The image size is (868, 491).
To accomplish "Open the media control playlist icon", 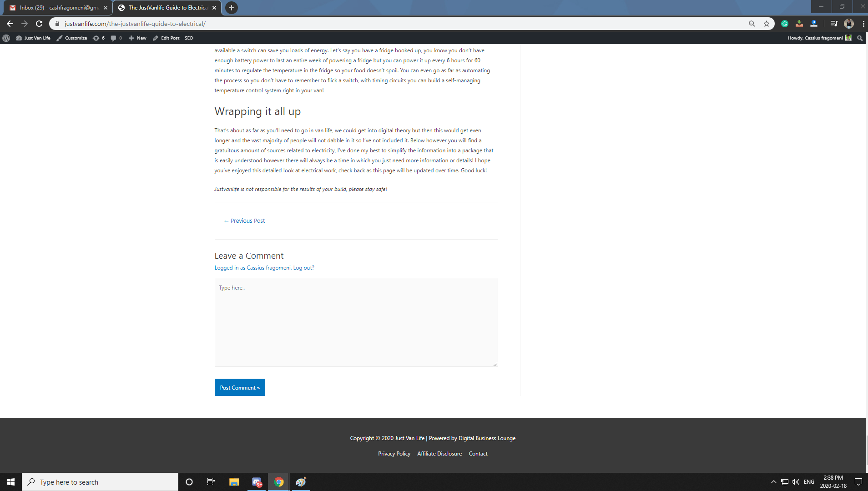I will pyautogui.click(x=833, y=24).
